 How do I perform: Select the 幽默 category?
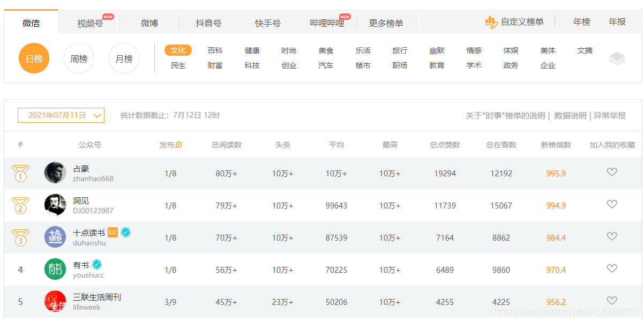pos(437,50)
